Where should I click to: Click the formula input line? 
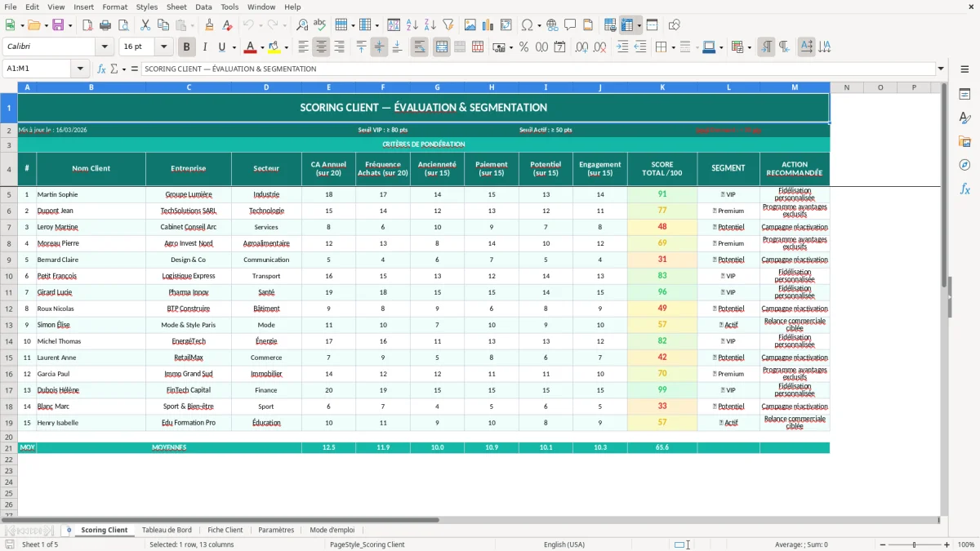537,69
